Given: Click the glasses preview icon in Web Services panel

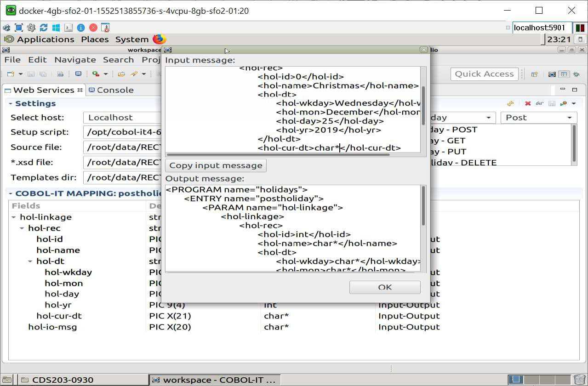Looking at the screenshot, I should click(x=540, y=103).
